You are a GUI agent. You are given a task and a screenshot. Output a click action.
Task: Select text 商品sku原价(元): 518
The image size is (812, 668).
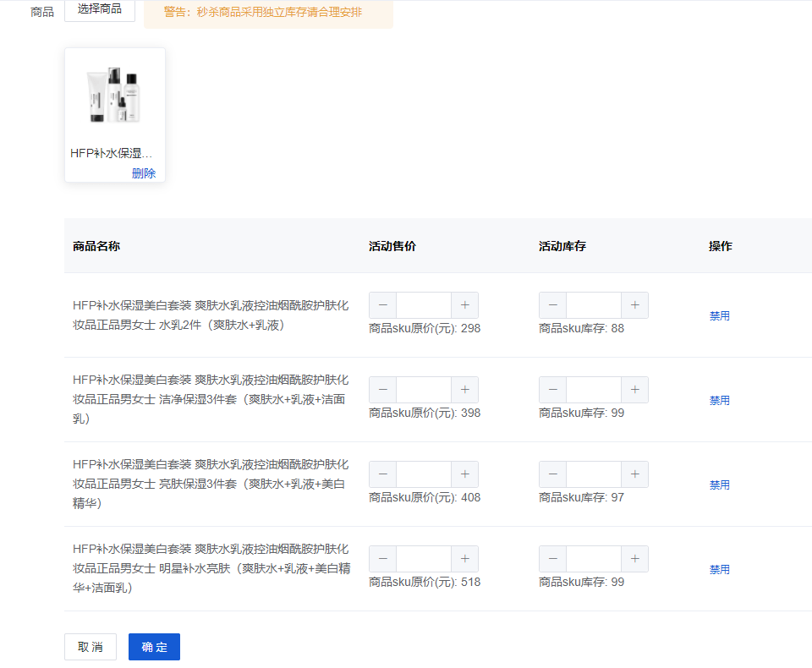coord(425,582)
